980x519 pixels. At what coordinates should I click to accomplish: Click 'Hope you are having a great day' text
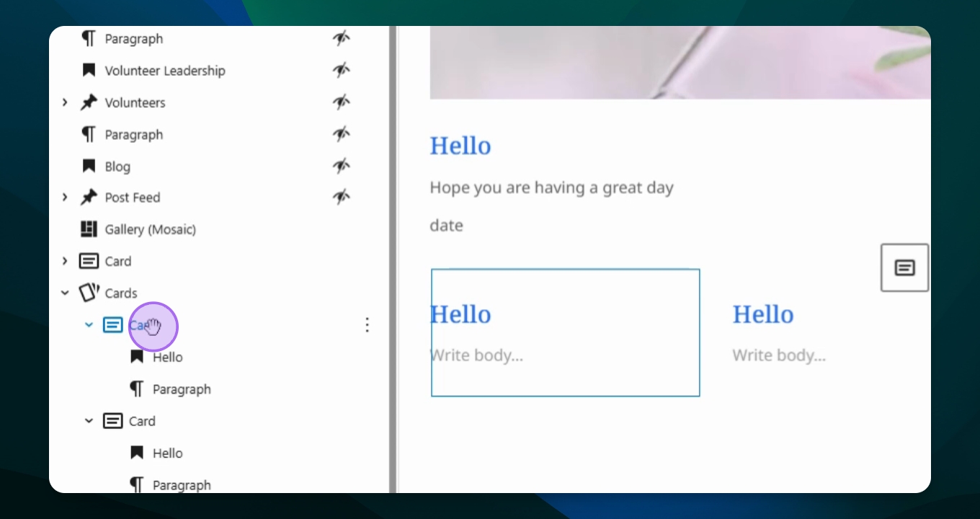point(552,188)
